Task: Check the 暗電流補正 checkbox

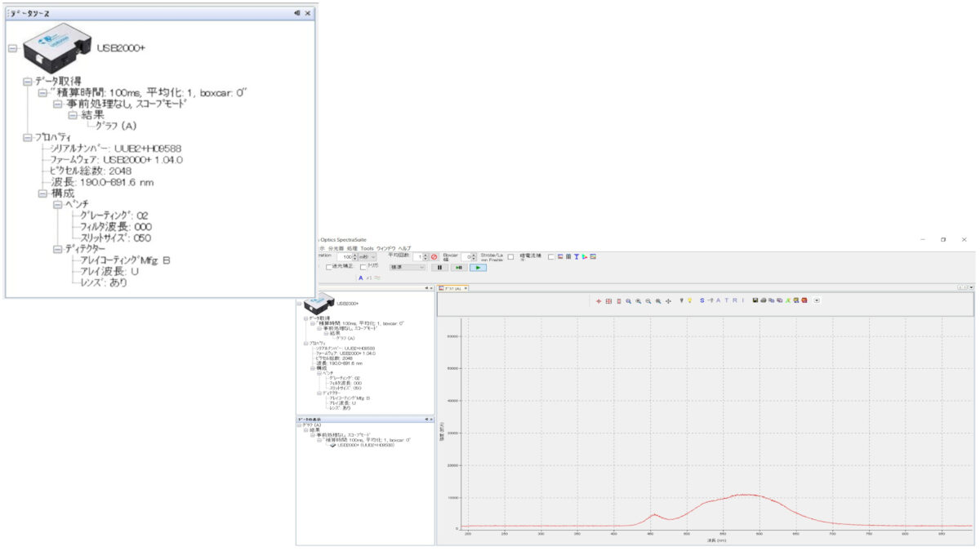Action: [x=550, y=257]
